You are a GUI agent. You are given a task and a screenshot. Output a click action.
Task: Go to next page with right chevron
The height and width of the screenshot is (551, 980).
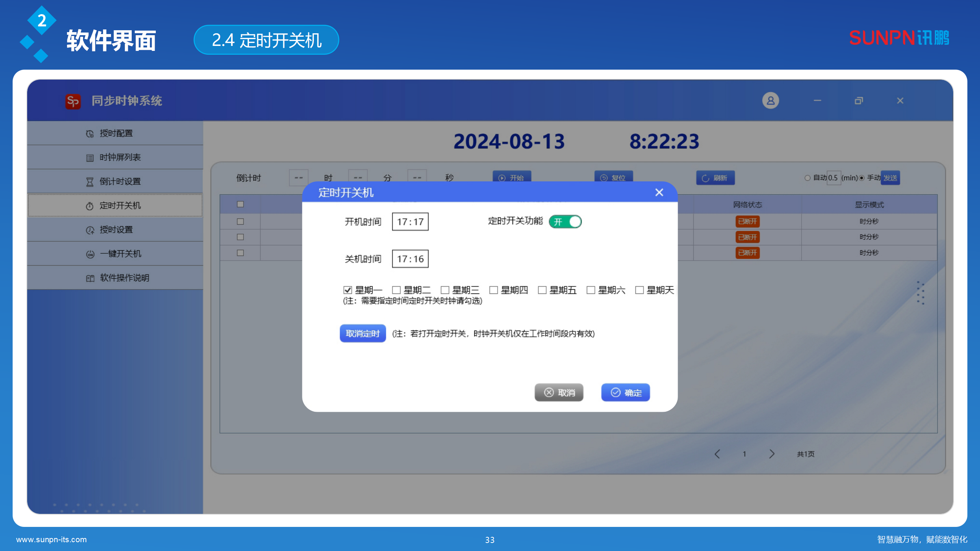(x=772, y=454)
